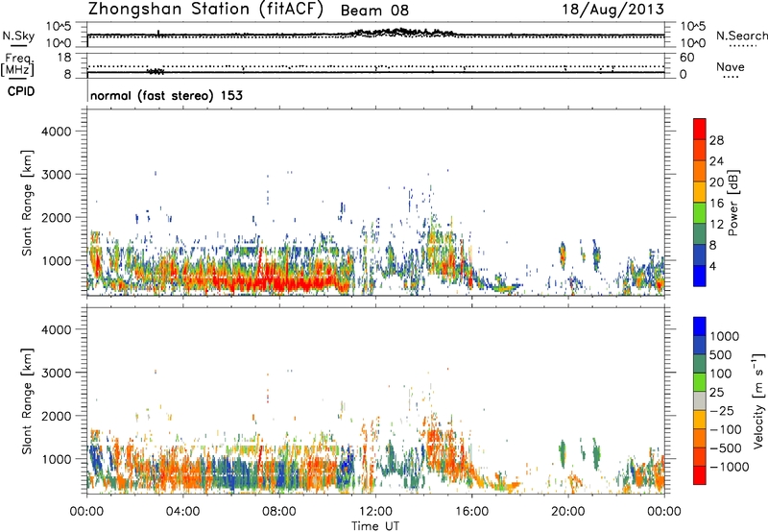Viewport: 768px width, 532px height.
Task: Click the '4' power colorbar tick label
Action: click(x=712, y=267)
